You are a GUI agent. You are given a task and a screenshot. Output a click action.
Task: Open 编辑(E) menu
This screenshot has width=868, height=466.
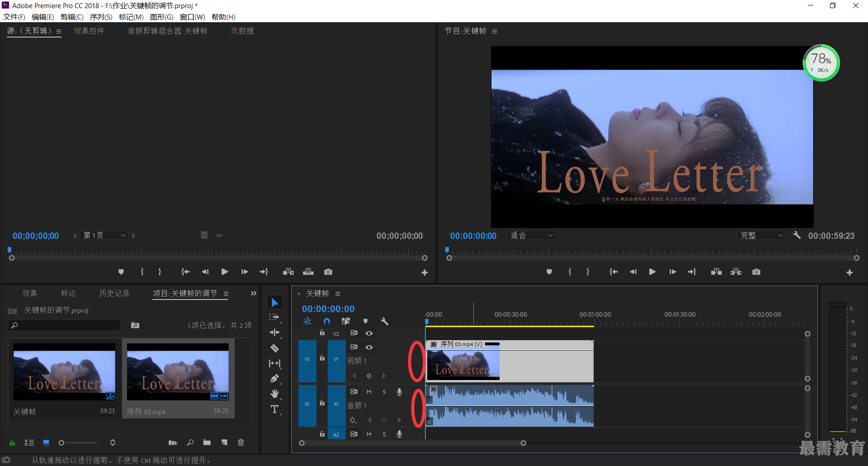point(43,17)
